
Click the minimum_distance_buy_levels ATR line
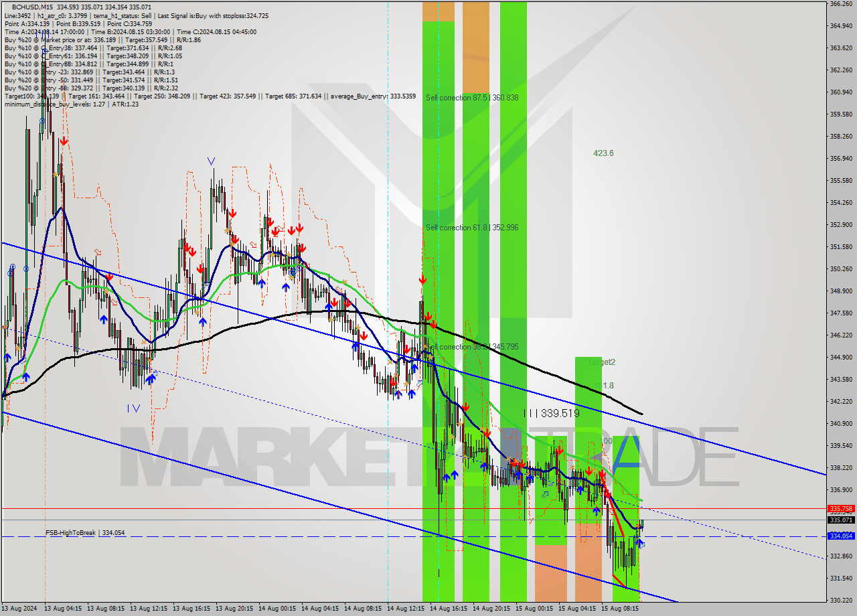pyautogui.click(x=71, y=104)
